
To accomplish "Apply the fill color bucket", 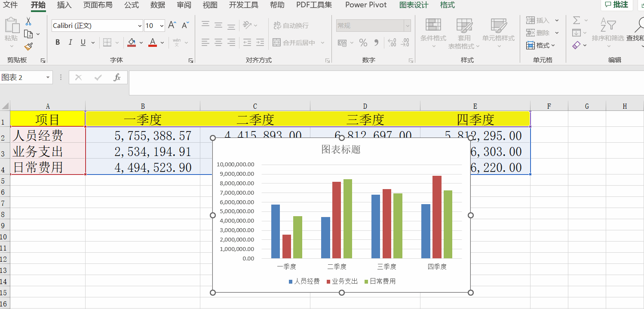I will pyautogui.click(x=132, y=42).
